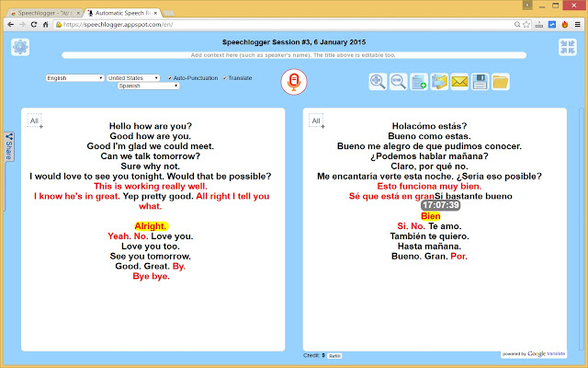Viewport: 588px width, 368px height.
Task: Click the red line This is working really well.
Action: [x=151, y=186]
